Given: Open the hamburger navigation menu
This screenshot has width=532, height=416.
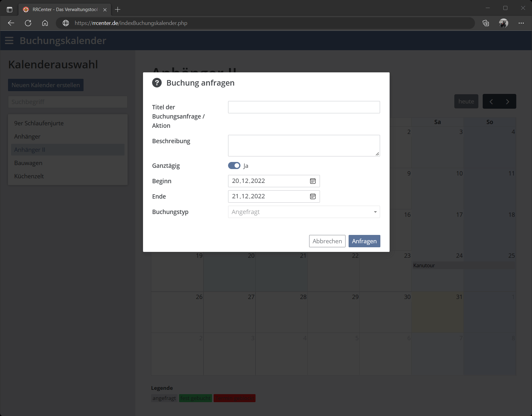Looking at the screenshot, I should (x=9, y=41).
